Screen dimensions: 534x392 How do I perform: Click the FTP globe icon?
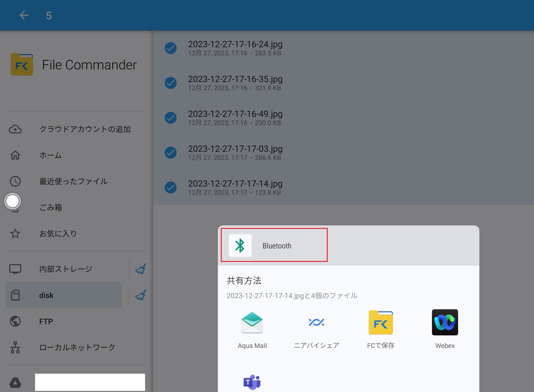15,321
